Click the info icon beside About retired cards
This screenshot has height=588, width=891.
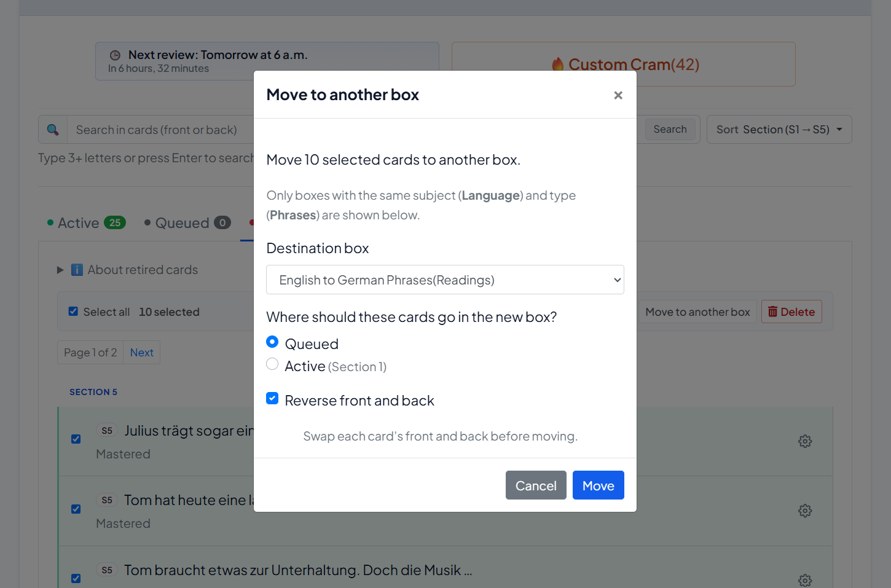[77, 270]
